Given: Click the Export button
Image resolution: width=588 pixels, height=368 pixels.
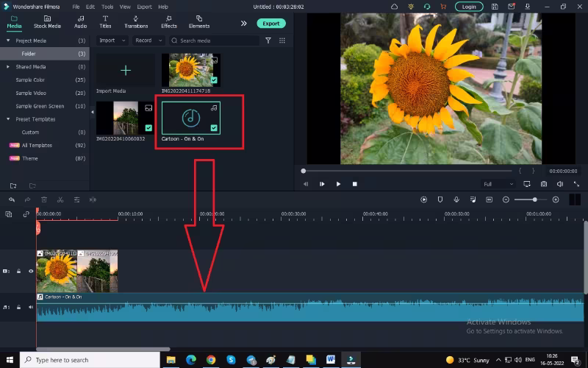Looking at the screenshot, I should click(271, 23).
